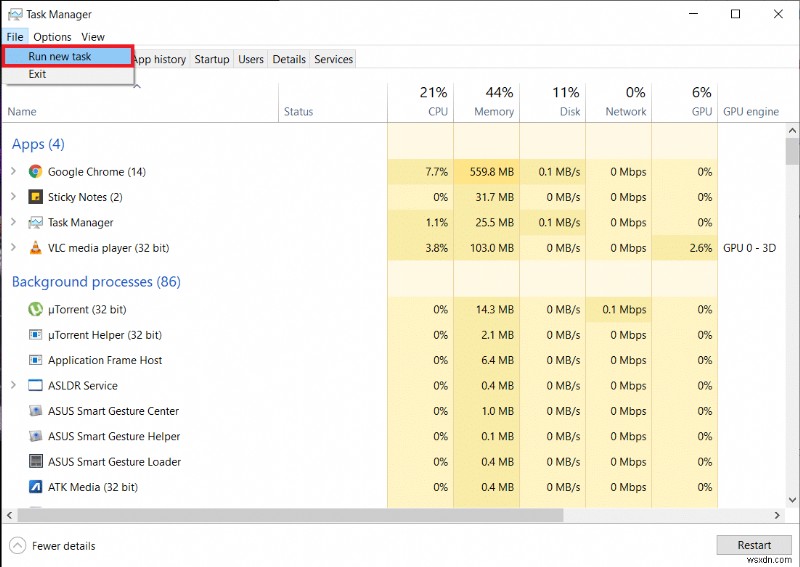Image resolution: width=800 pixels, height=567 pixels.
Task: Expand the VLC media player row
Action: click(14, 248)
